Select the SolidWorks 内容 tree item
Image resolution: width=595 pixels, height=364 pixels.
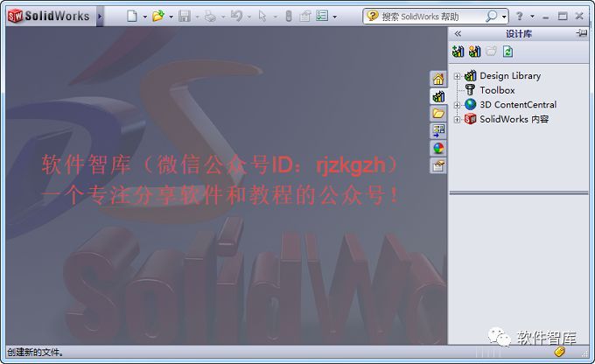tap(514, 119)
